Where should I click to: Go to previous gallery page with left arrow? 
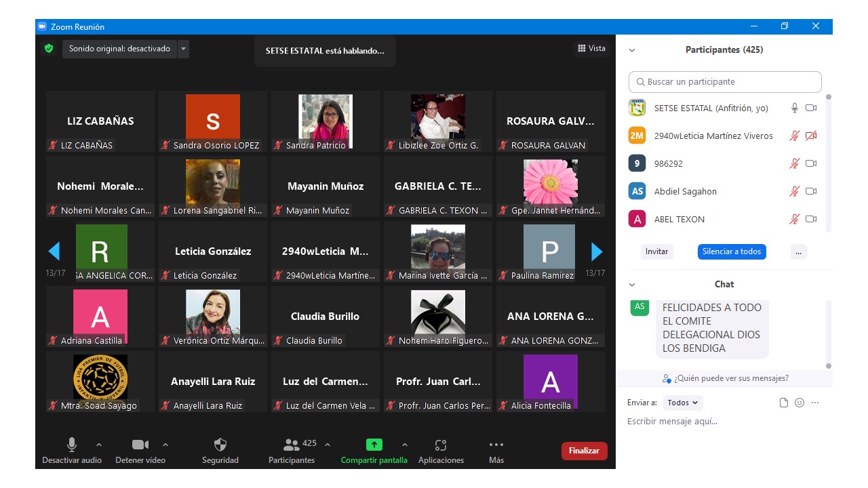(54, 252)
